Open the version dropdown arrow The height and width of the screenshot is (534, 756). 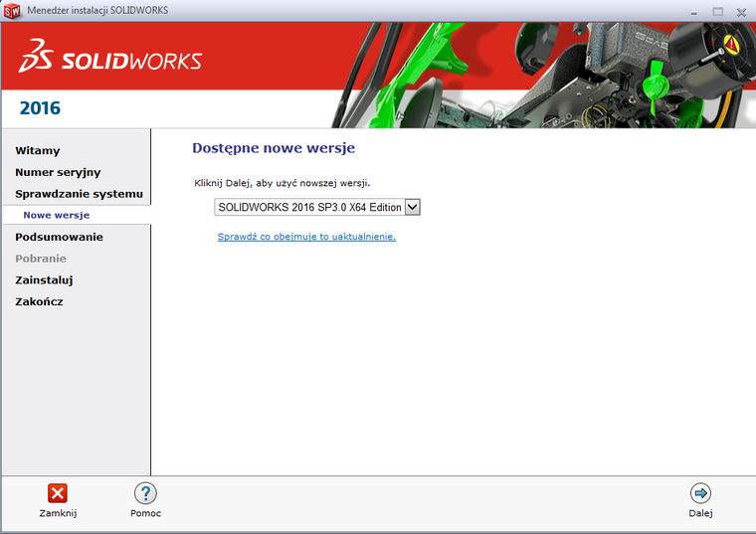(x=412, y=207)
